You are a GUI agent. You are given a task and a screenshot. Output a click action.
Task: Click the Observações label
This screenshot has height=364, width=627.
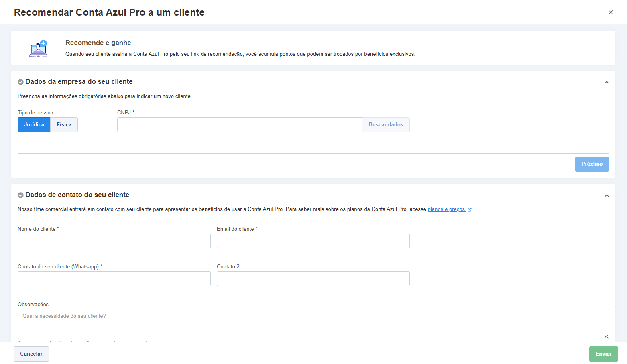[33, 305]
